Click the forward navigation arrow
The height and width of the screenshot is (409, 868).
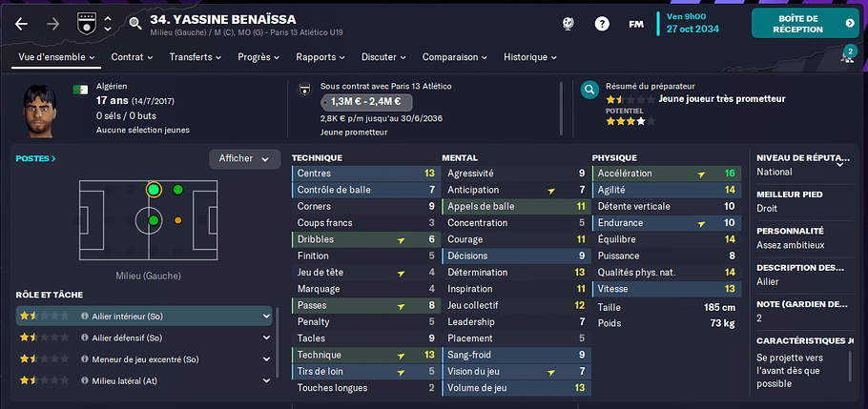(52, 24)
